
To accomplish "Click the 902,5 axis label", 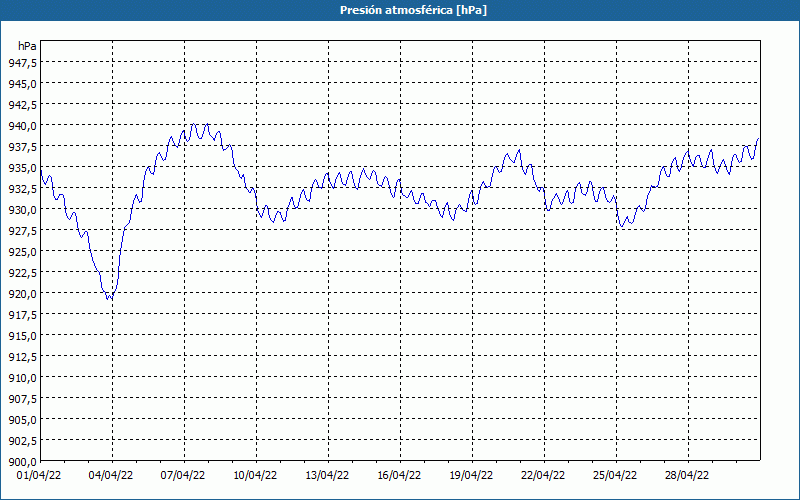I will pyautogui.click(x=22, y=441).
